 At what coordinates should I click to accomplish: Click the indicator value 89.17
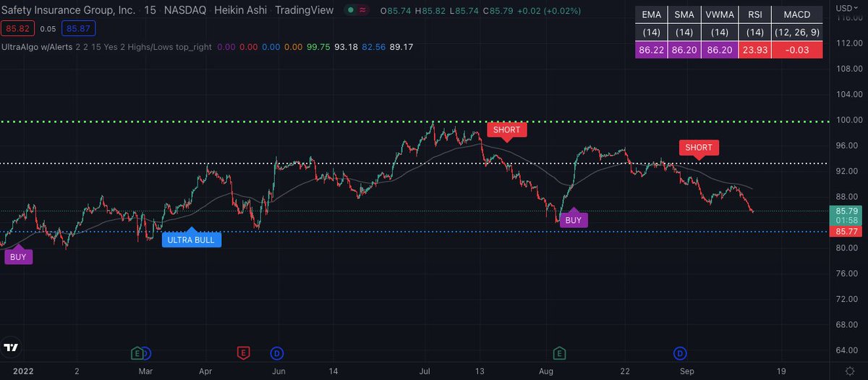click(401, 46)
